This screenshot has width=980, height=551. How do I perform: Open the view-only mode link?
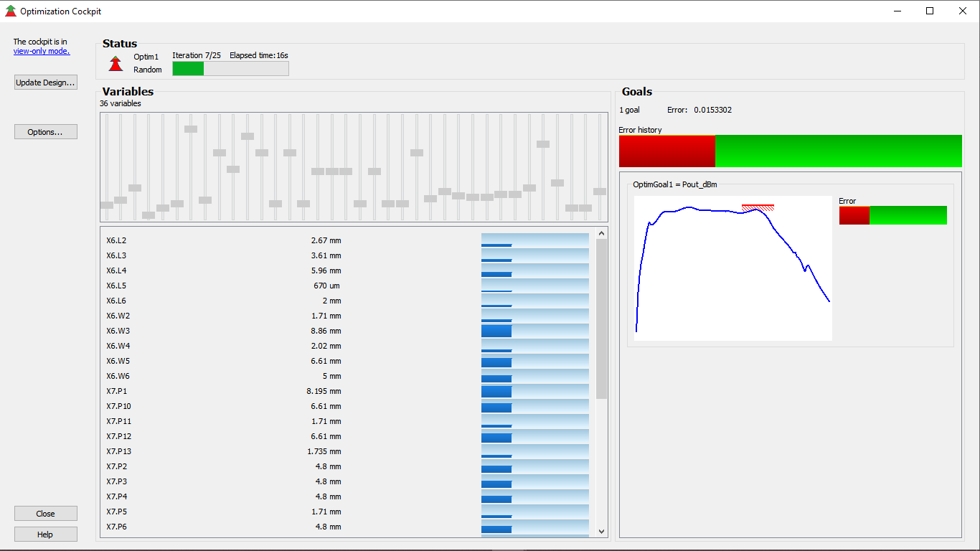pos(42,51)
